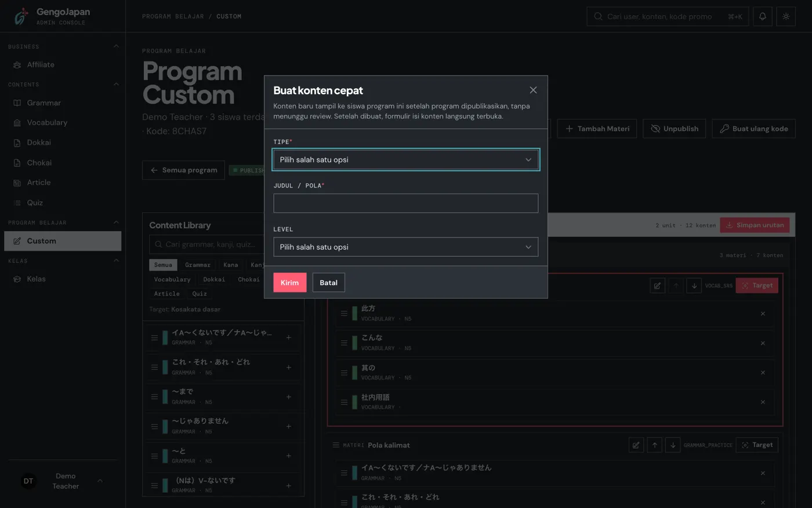Select the Semua filter tab
812x508 pixels.
[x=163, y=265]
